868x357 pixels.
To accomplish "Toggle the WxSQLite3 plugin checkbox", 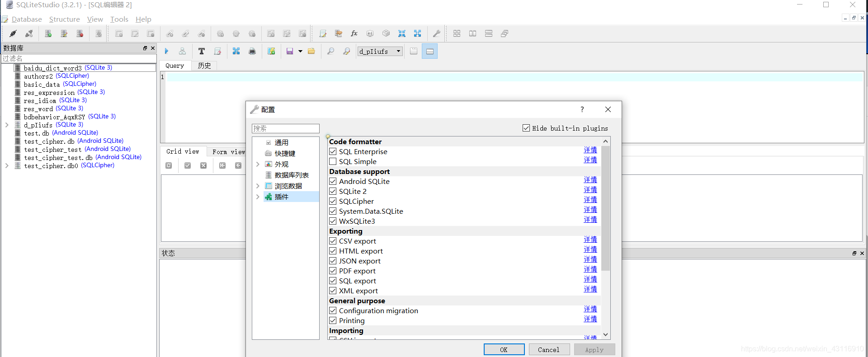I will coord(333,221).
